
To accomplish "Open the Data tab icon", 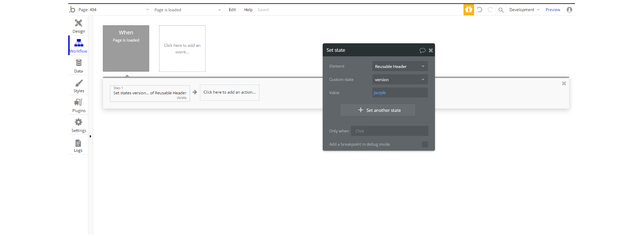I will point(78,63).
